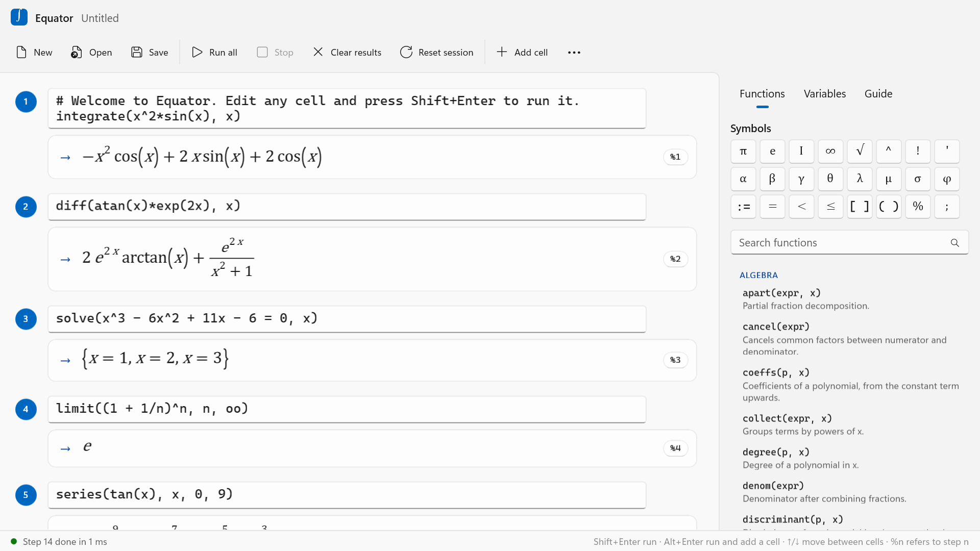Image resolution: width=980 pixels, height=551 pixels.
Task: Insert the caret power symbol
Action: click(x=889, y=151)
